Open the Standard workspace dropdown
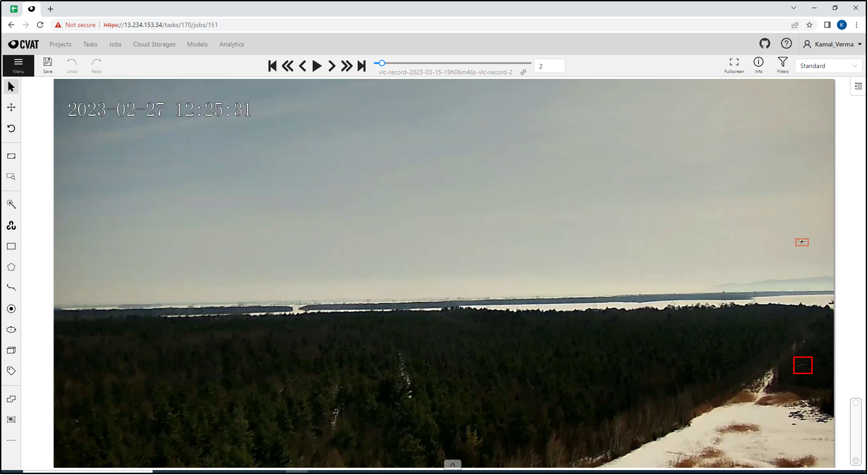The width and height of the screenshot is (868, 475). 828,66
